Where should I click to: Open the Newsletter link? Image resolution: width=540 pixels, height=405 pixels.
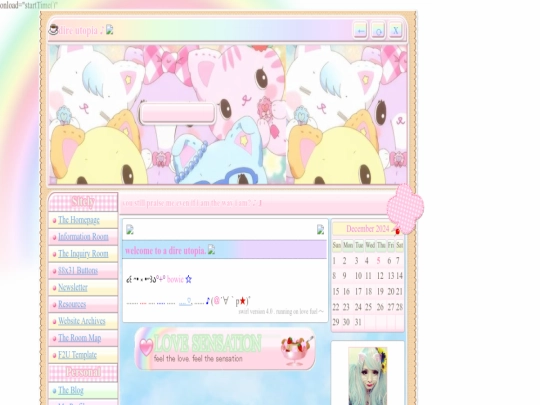[x=73, y=287]
